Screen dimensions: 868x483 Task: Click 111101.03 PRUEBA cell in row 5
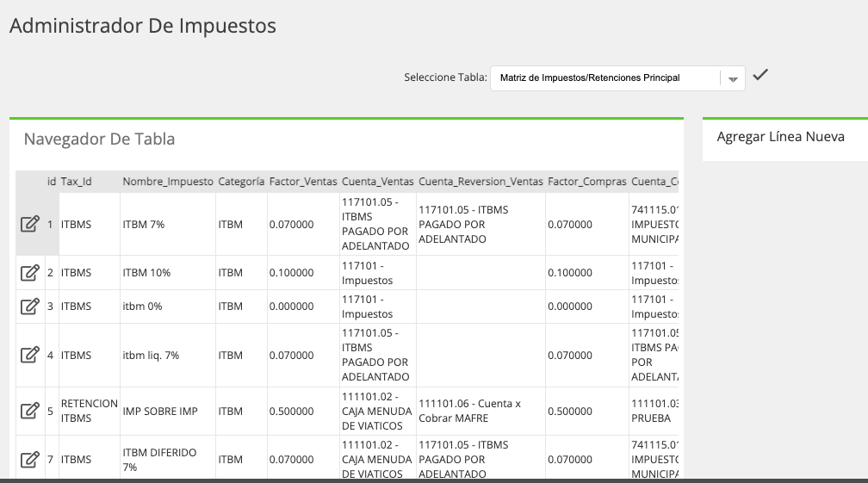[654, 411]
